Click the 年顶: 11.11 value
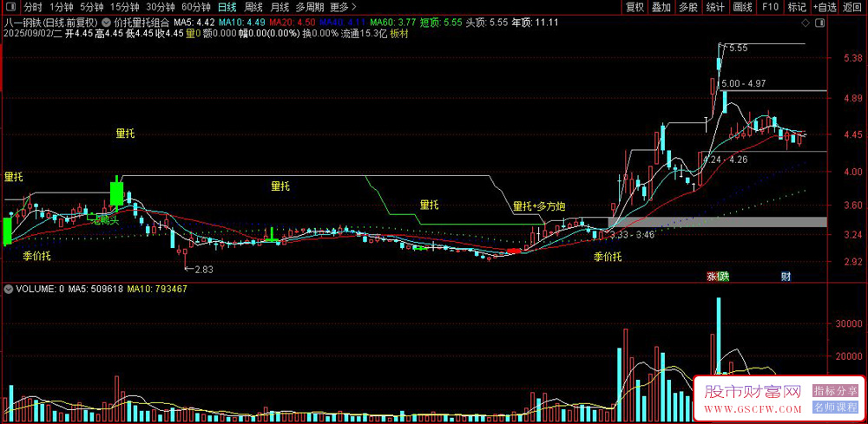Image resolution: width=868 pixels, height=424 pixels. [x=535, y=23]
